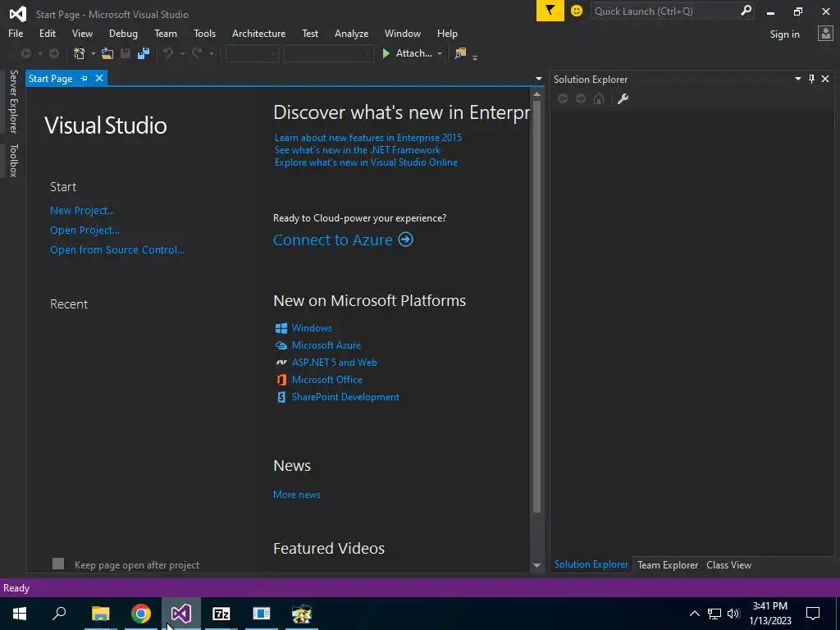
Task: Open the File menu
Action: click(16, 33)
